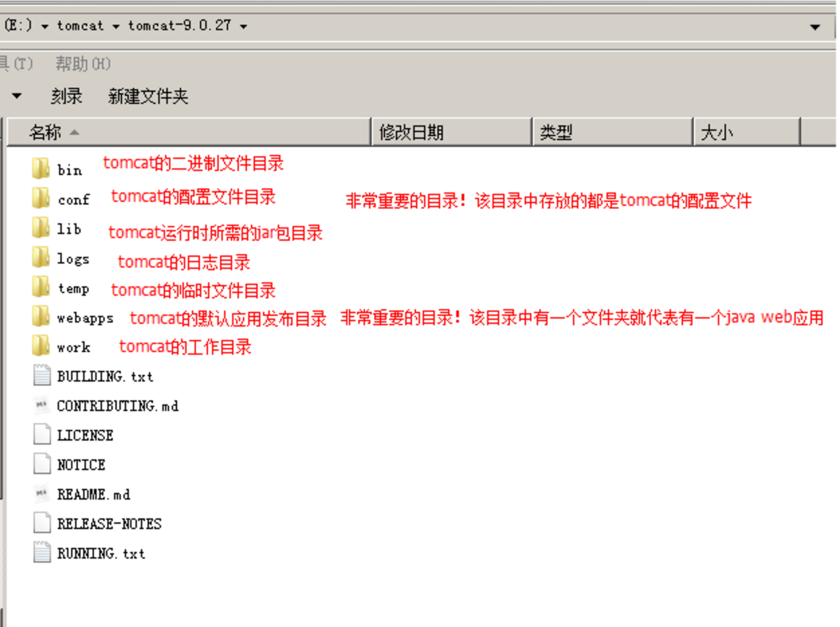Click the 'lib' folder name
The image size is (840, 627).
click(x=69, y=229)
